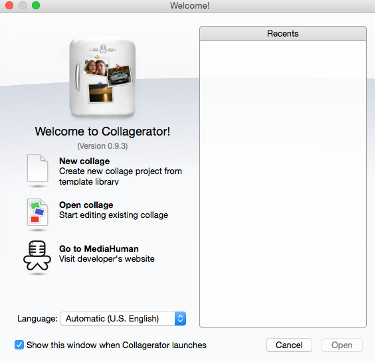Select New collage title text
This screenshot has height=361, width=375.
[84, 161]
